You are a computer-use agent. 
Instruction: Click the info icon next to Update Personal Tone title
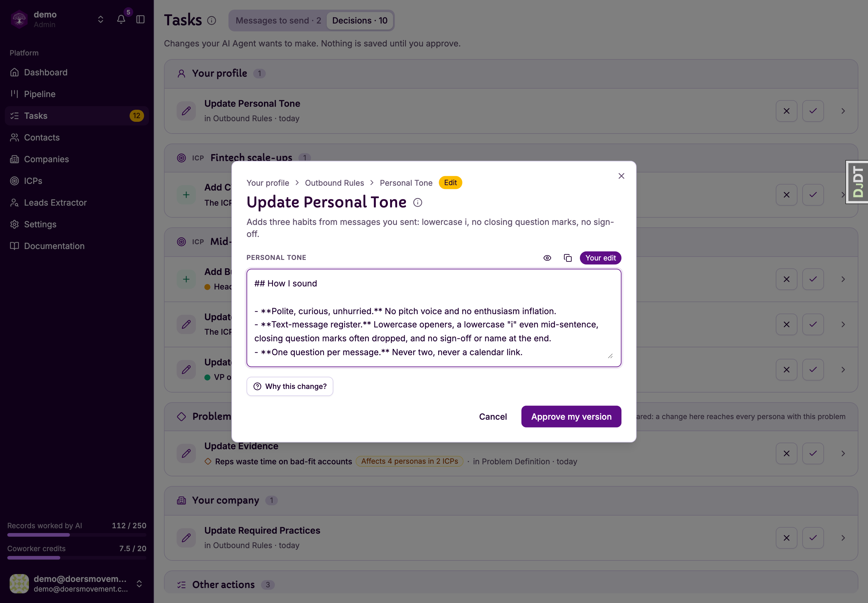pyautogui.click(x=417, y=203)
